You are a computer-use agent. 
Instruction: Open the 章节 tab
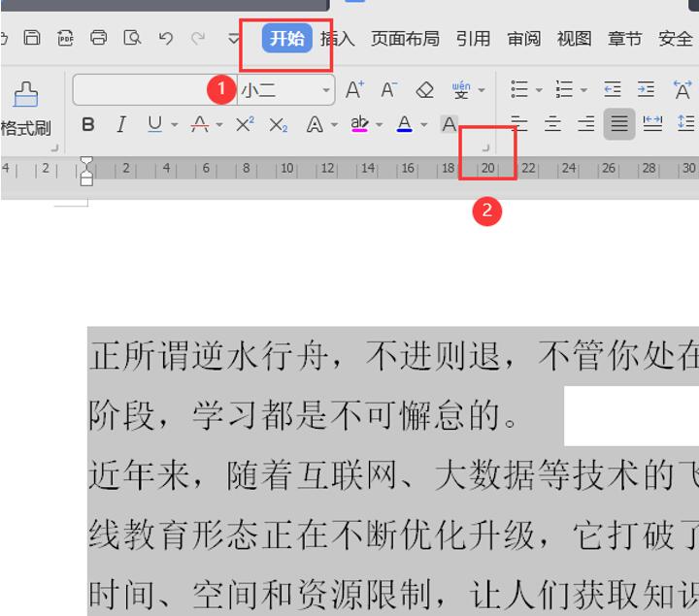click(624, 39)
